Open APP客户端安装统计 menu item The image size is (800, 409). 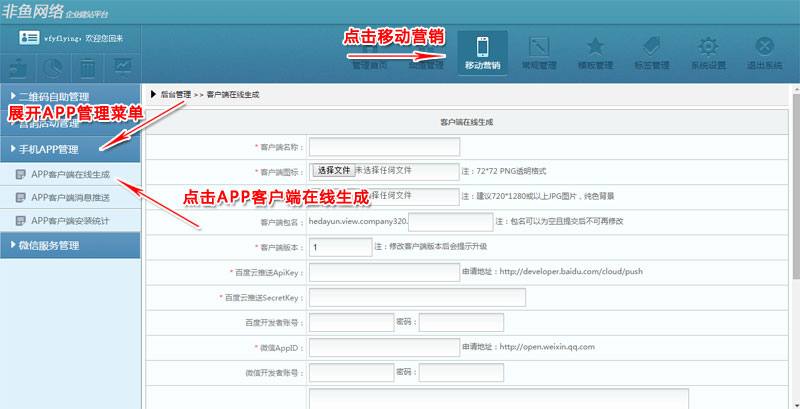(70, 220)
